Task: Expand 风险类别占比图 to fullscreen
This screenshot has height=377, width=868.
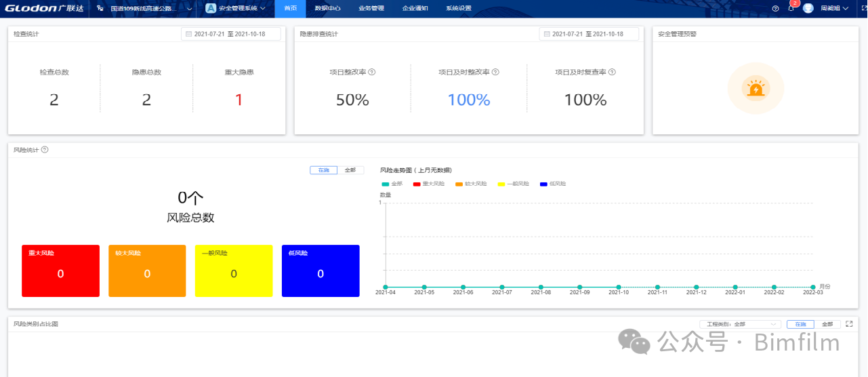Action: pyautogui.click(x=849, y=324)
